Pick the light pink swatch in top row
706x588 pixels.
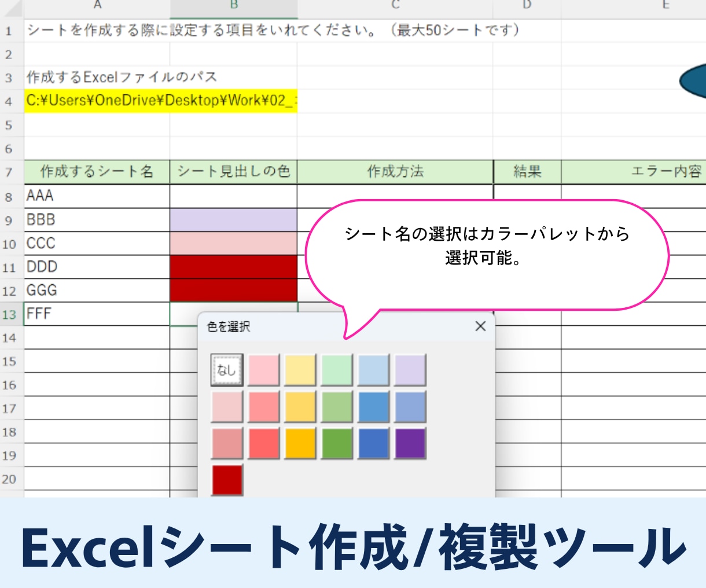[263, 370]
